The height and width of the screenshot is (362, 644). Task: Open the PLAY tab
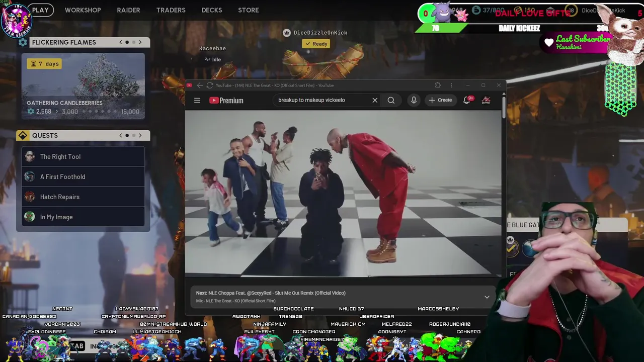pos(40,10)
